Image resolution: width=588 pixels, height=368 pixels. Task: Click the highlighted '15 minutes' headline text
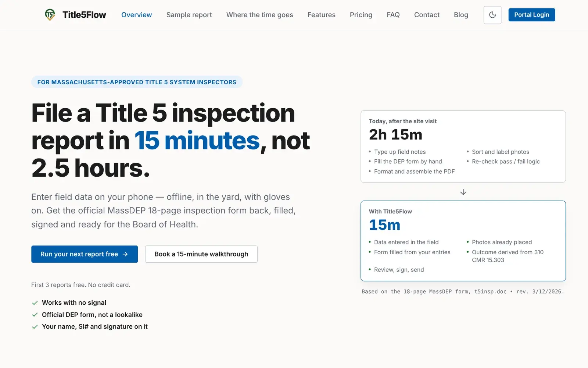click(x=197, y=141)
